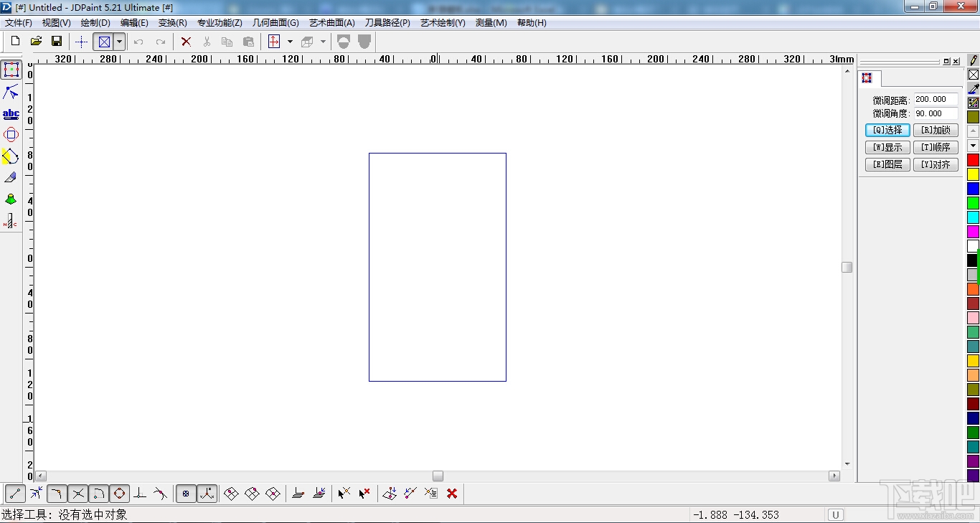Click the [E]图层 button
Image resolution: width=980 pixels, height=523 pixels.
(x=887, y=164)
